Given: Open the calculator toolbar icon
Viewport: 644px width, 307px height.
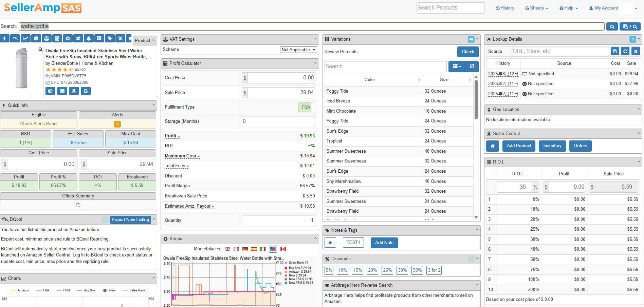Looking at the screenshot, I should 57,39.
